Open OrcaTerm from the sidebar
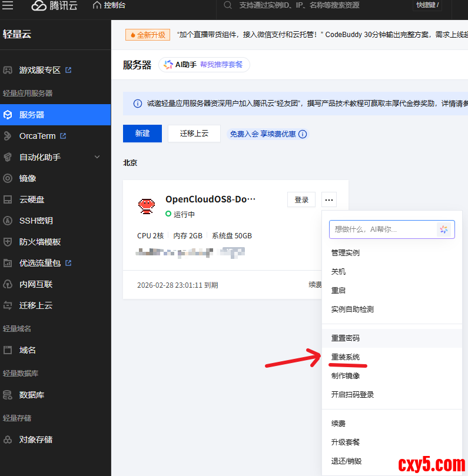Screen dimensions: 468x476 [37, 136]
